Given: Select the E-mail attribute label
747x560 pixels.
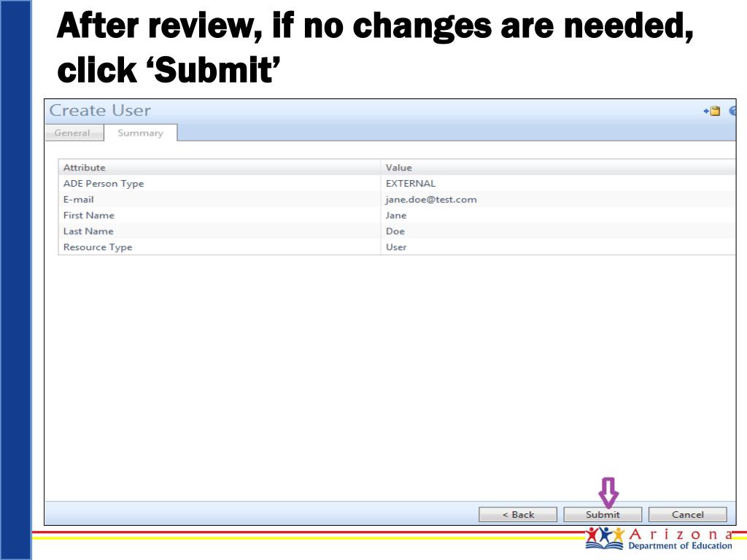Looking at the screenshot, I should pos(79,200).
